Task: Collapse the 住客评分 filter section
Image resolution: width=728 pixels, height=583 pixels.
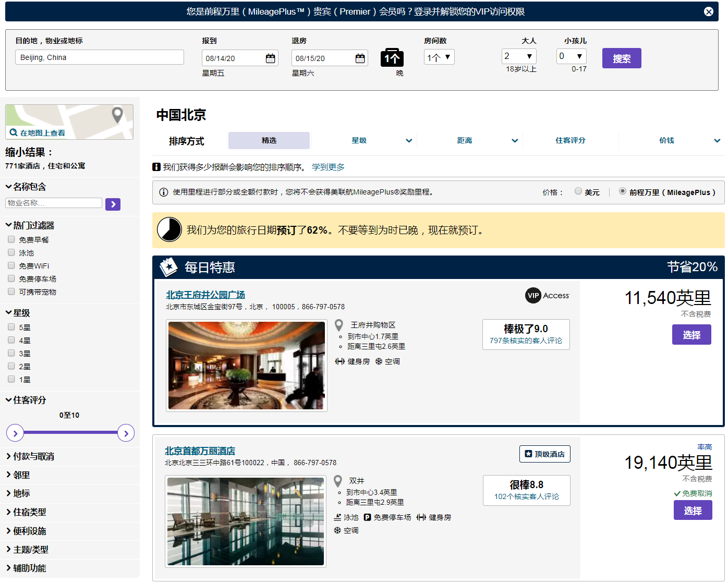Action: click(26, 400)
